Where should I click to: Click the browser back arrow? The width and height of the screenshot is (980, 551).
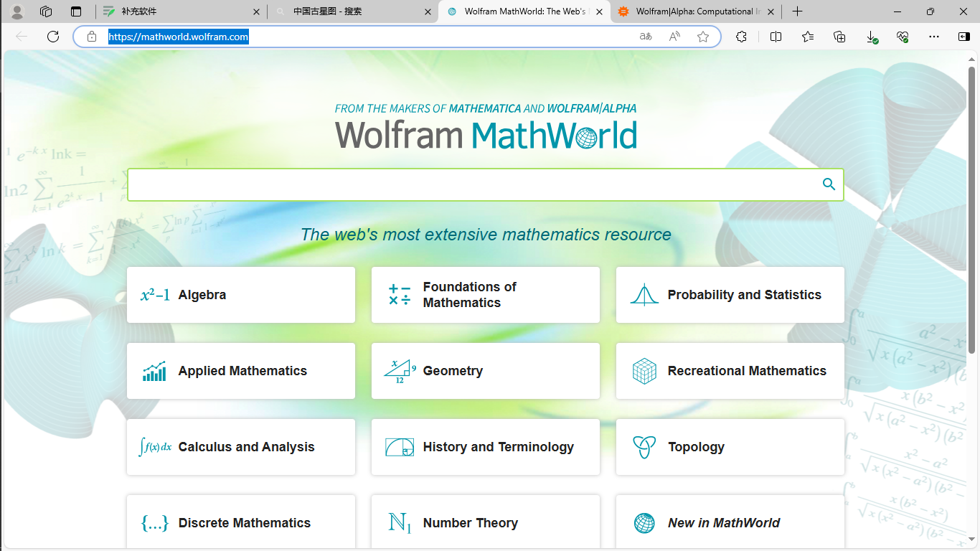pyautogui.click(x=22, y=37)
